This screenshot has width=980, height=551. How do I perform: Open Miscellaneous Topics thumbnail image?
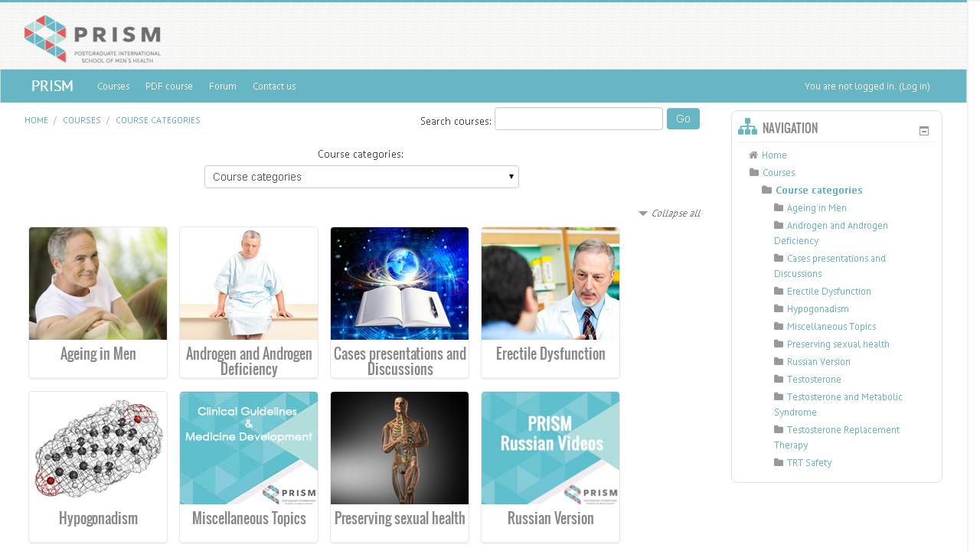pyautogui.click(x=249, y=448)
